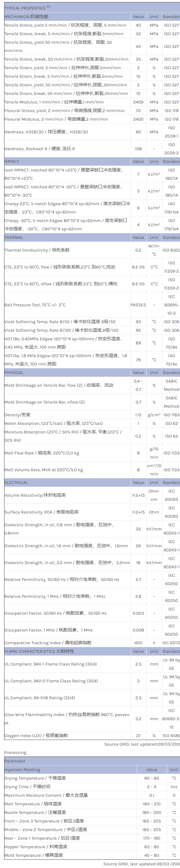Select the Density row label
The width and height of the screenshot is (180, 868).
17,415
